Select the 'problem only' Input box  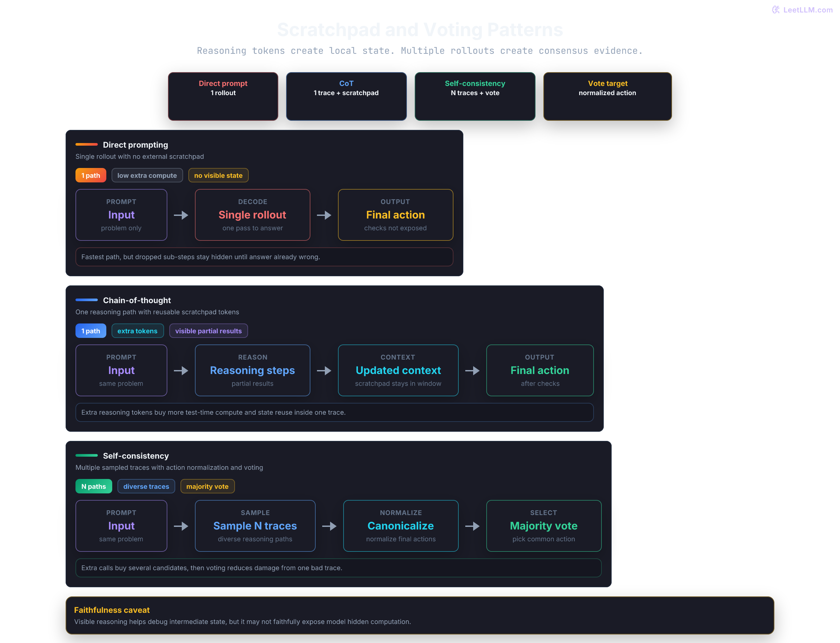(x=121, y=215)
